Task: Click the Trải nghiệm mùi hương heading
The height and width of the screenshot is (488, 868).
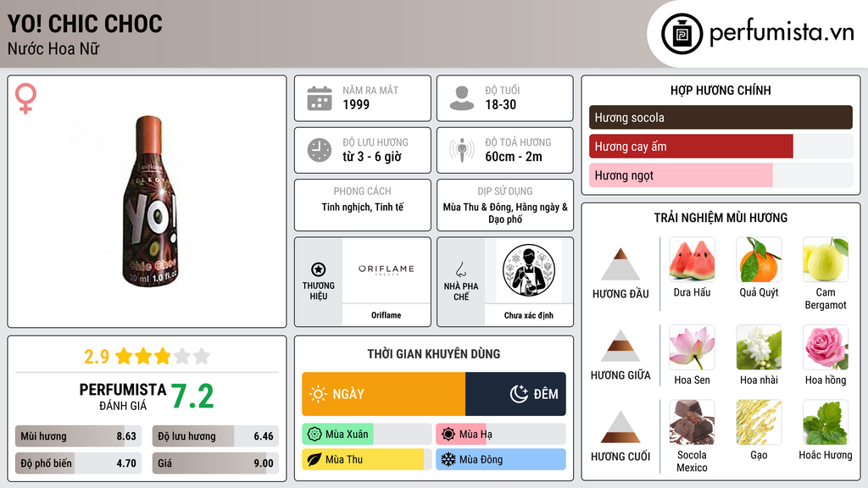Action: (x=721, y=218)
